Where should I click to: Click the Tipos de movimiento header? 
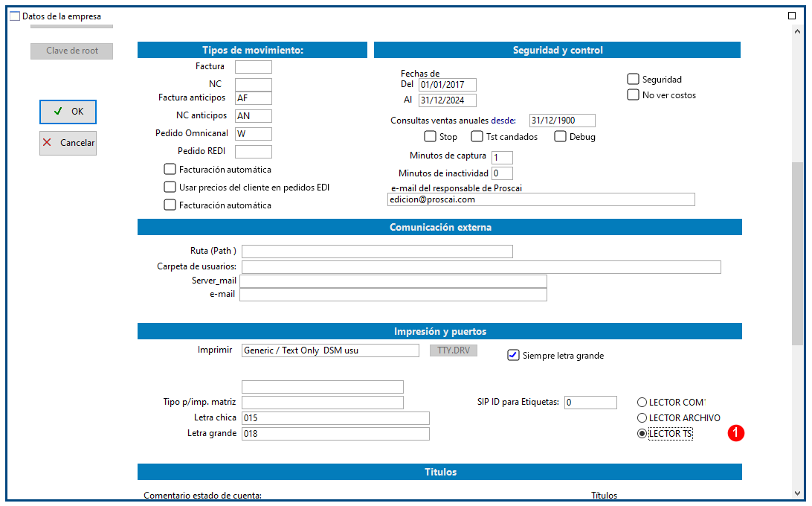252,51
